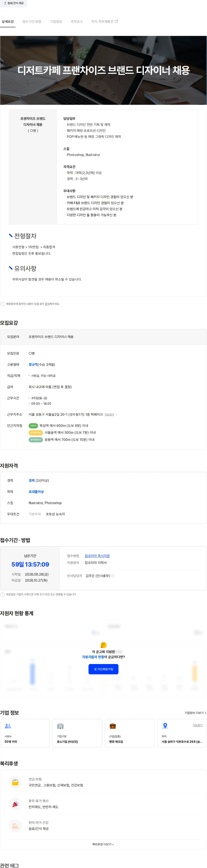This screenshot has height=868, width=207.
Task: Click the 연금·보험 benefits icon
Action: click(x=15, y=782)
